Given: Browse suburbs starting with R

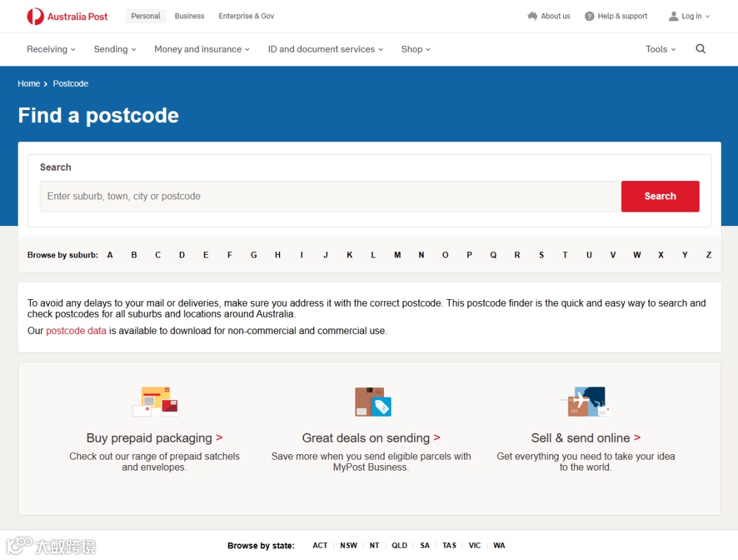Looking at the screenshot, I should pos(517,255).
